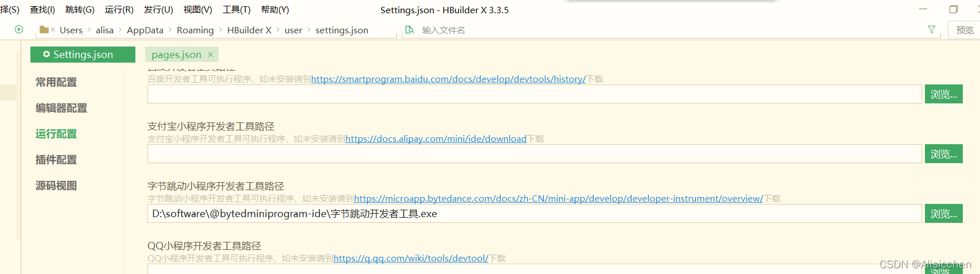Screen dimensions: 980x274
Task: Focus the Alipay developer tool path field
Action: pyautogui.click(x=534, y=154)
